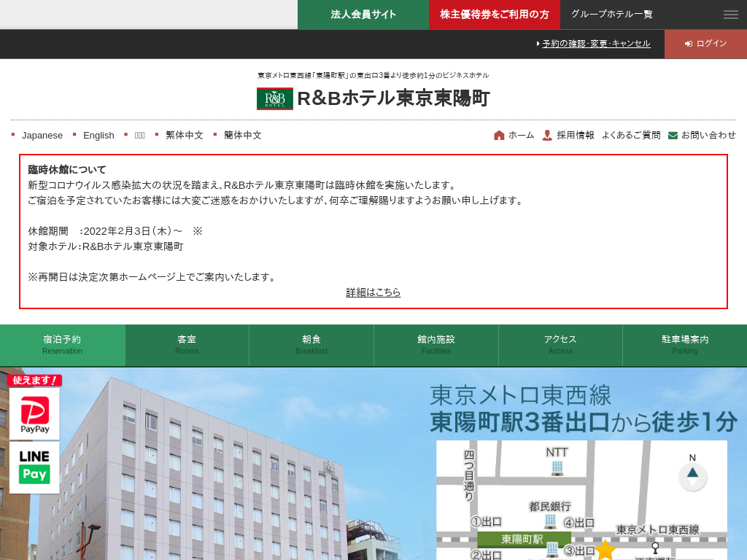Open アクセス Access menu

pyautogui.click(x=560, y=345)
